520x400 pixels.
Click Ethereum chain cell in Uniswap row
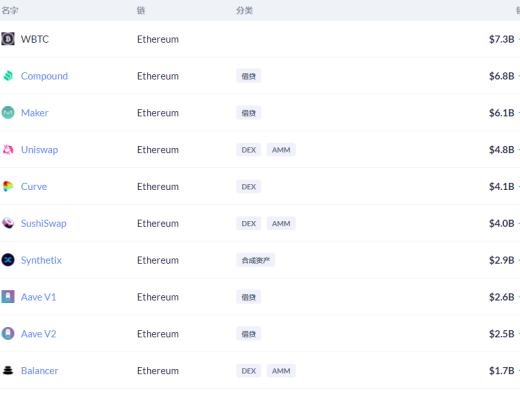158,150
